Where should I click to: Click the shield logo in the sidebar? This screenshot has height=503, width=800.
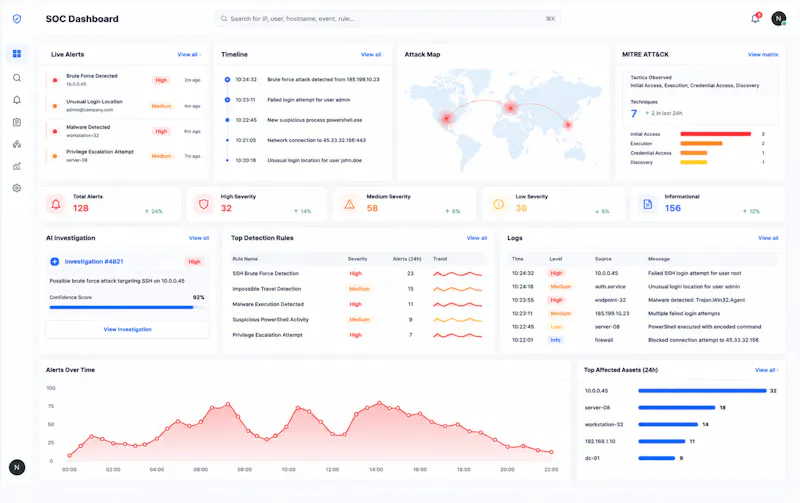coord(17,19)
